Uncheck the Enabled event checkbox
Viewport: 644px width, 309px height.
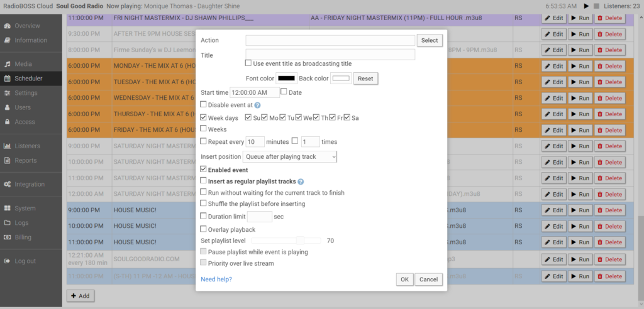pos(203,170)
